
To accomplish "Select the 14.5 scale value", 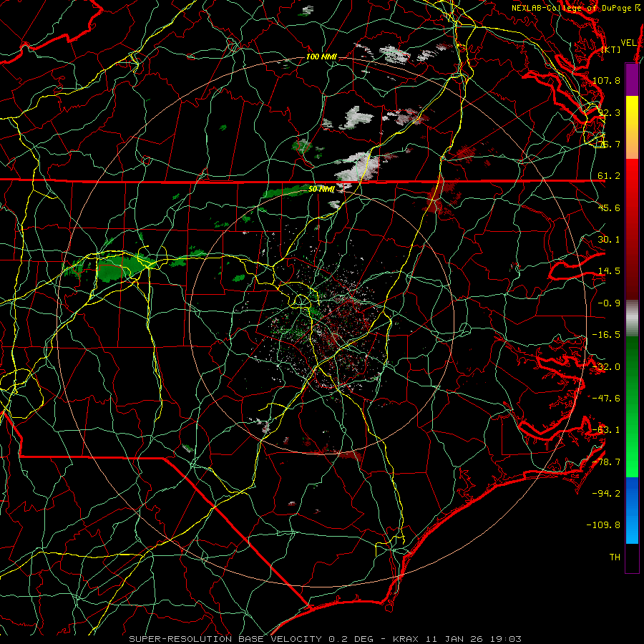I will [x=609, y=271].
